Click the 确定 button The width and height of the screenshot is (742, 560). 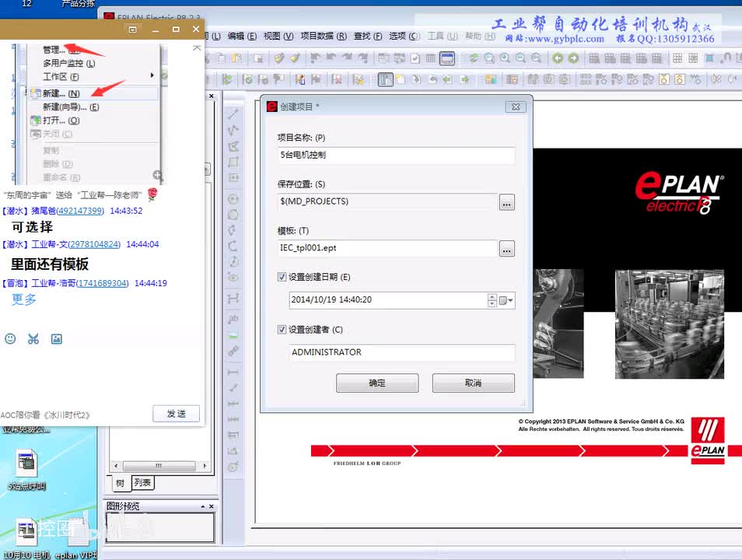(x=377, y=383)
